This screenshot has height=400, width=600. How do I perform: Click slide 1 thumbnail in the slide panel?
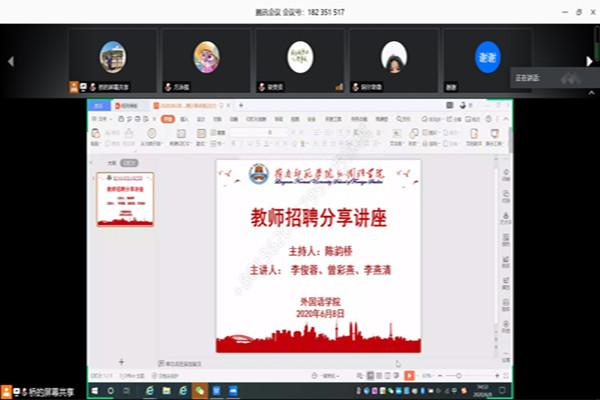[x=124, y=198]
